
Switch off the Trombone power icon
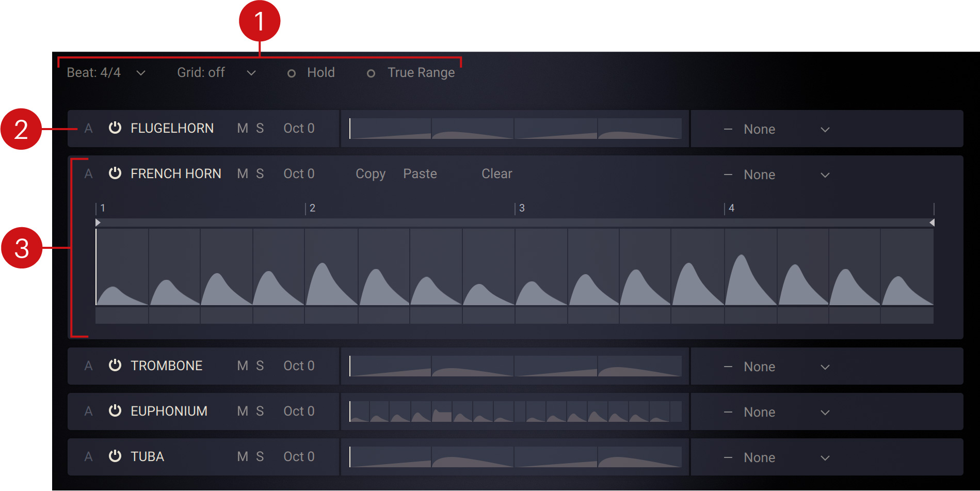115,366
